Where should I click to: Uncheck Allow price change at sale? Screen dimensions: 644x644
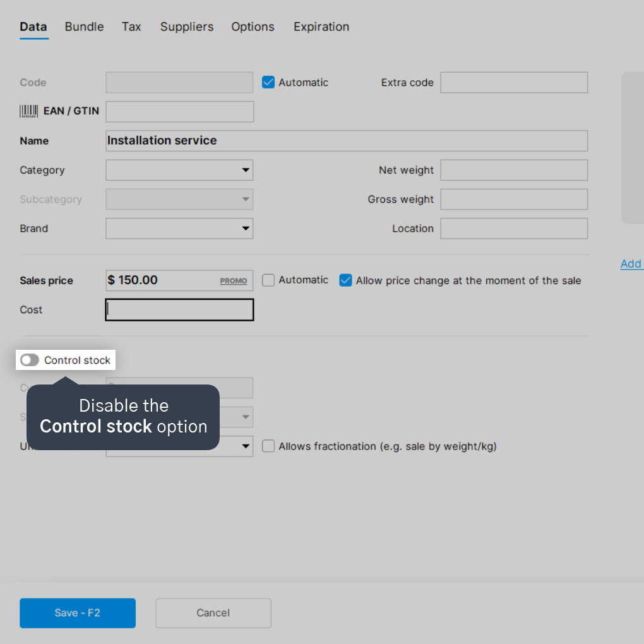345,280
